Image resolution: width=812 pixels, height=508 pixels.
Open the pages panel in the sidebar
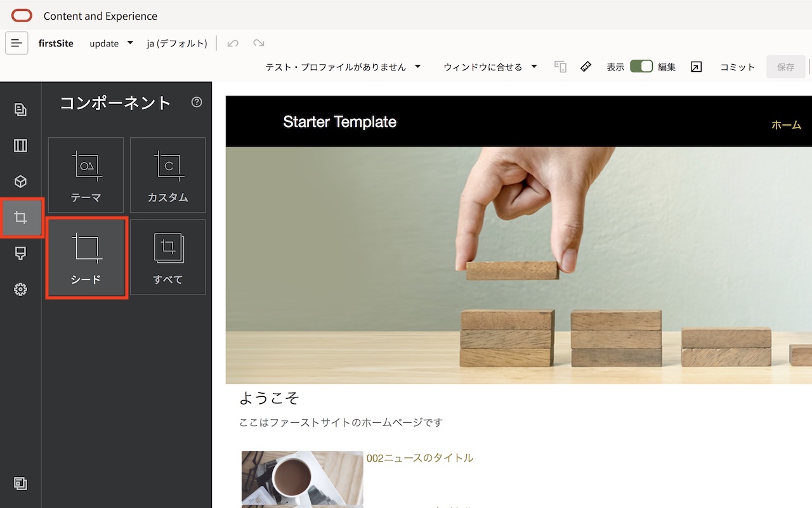point(21,109)
